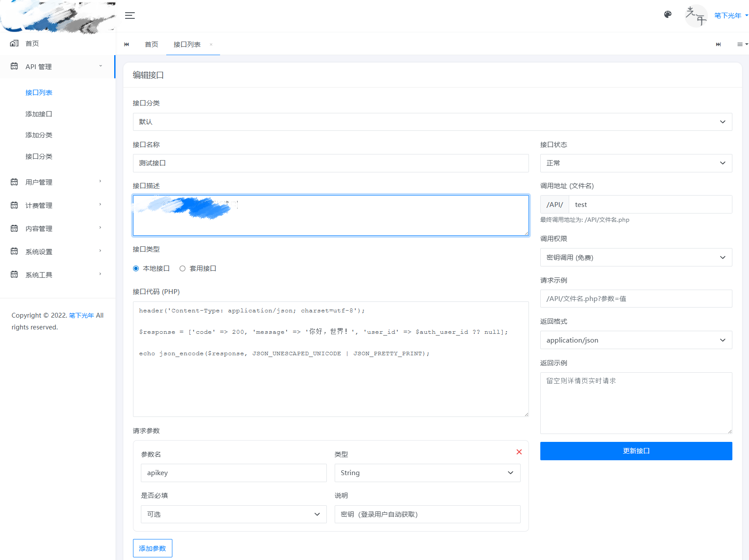This screenshot has width=749, height=560.
Task: Open the tab options menu icon
Action: click(x=742, y=44)
